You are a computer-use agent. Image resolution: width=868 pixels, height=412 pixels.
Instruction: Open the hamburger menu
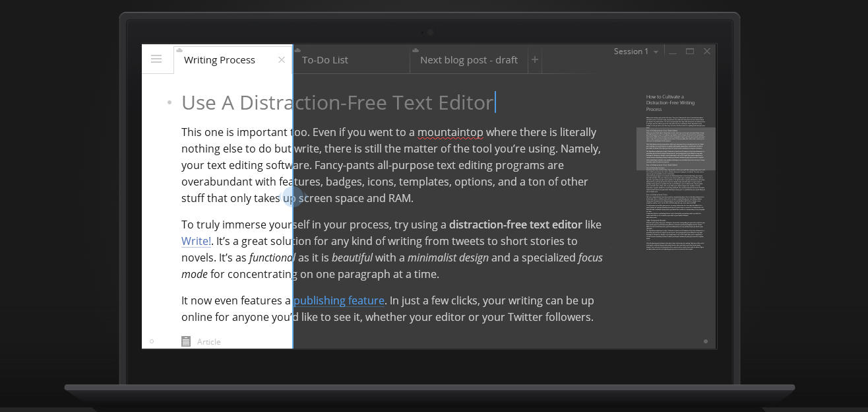pyautogui.click(x=156, y=59)
